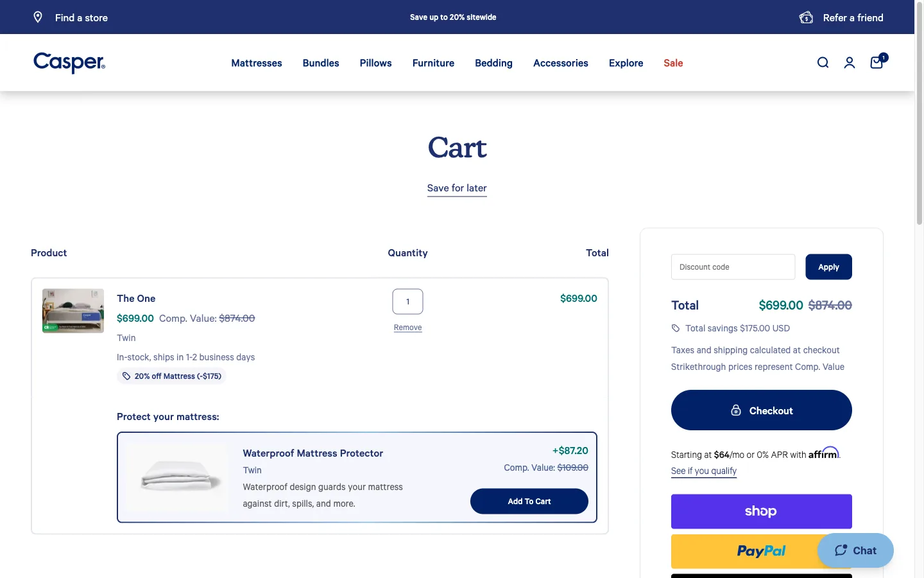This screenshot has height=578, width=924.
Task: Click the store locator pin icon
Action: (x=38, y=17)
